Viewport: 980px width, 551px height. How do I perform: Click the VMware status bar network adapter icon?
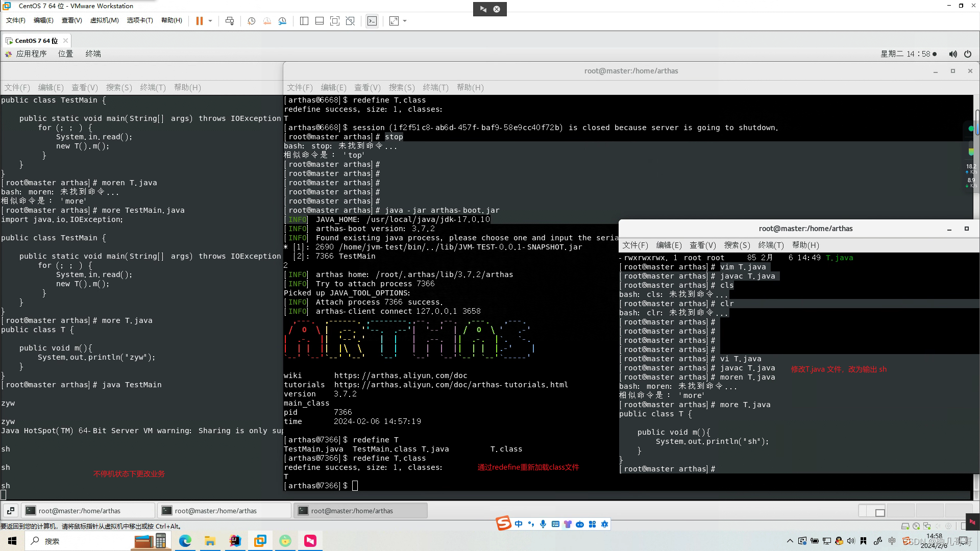point(927,526)
